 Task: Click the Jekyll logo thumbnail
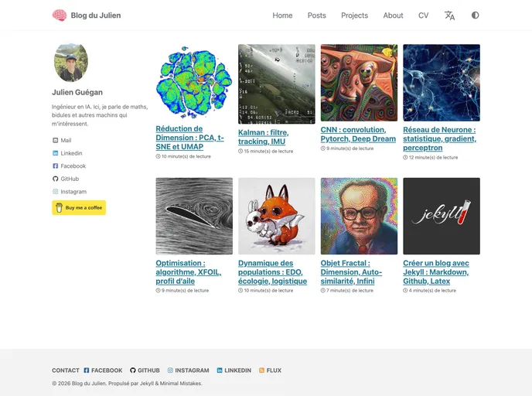pos(441,216)
